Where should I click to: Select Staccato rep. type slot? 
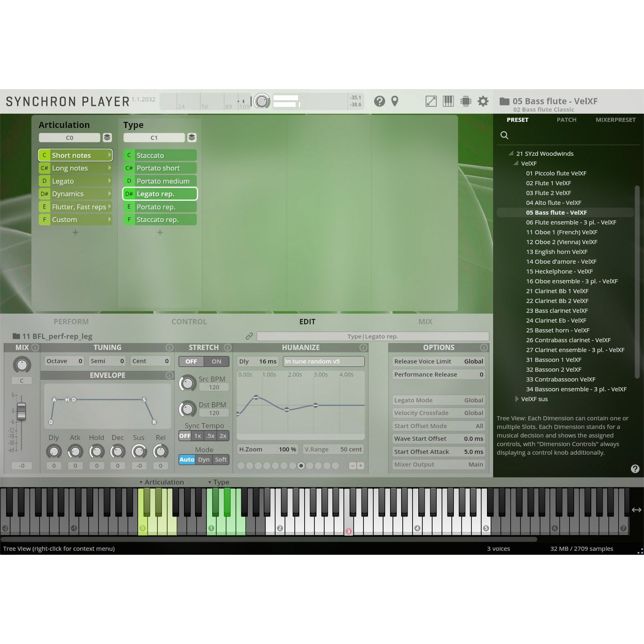pyautogui.click(x=160, y=220)
